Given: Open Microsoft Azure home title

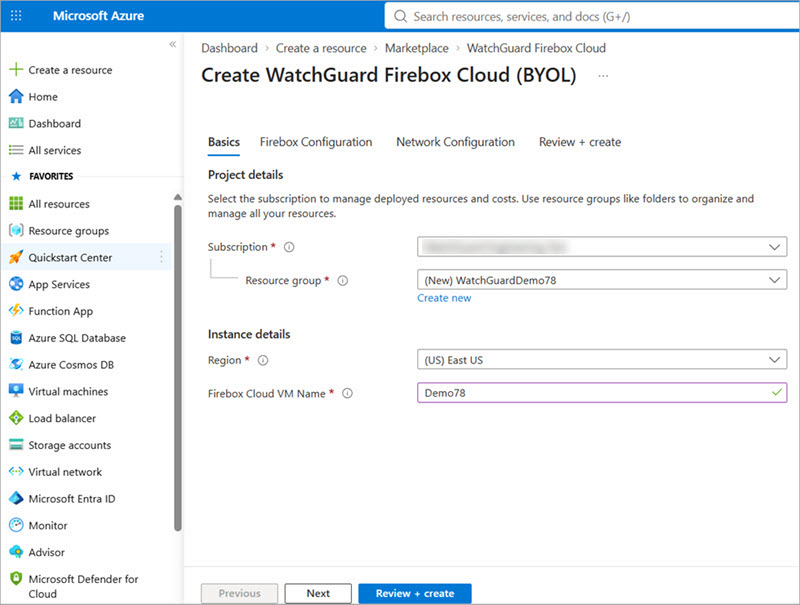Looking at the screenshot, I should click(x=98, y=16).
